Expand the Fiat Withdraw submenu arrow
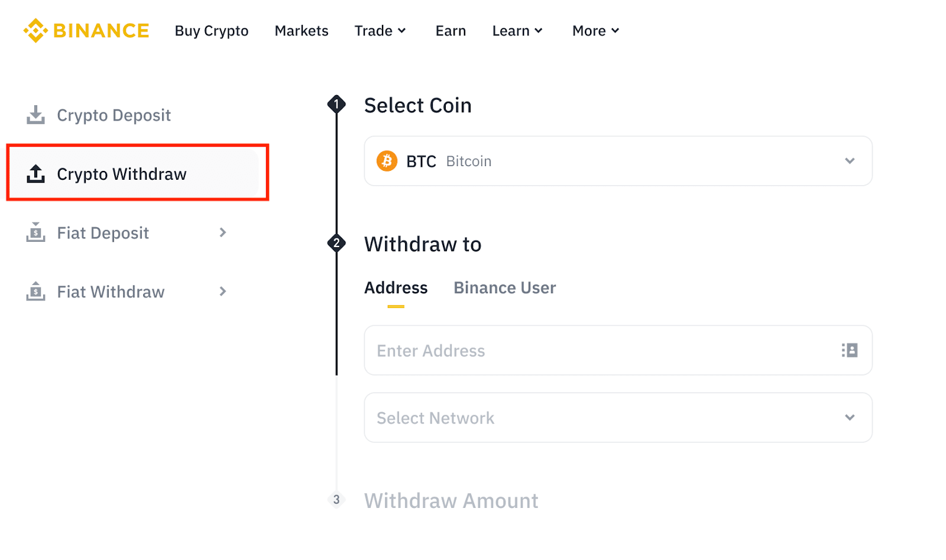 pyautogui.click(x=223, y=292)
